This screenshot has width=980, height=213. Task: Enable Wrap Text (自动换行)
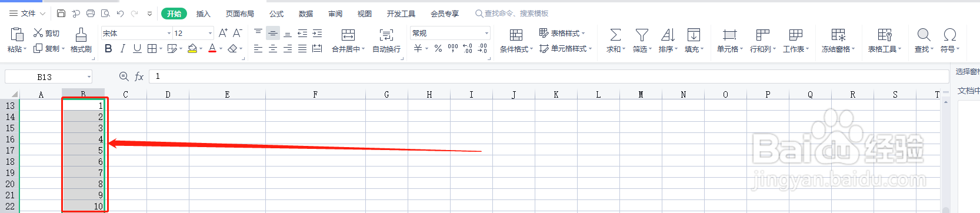pos(386,40)
